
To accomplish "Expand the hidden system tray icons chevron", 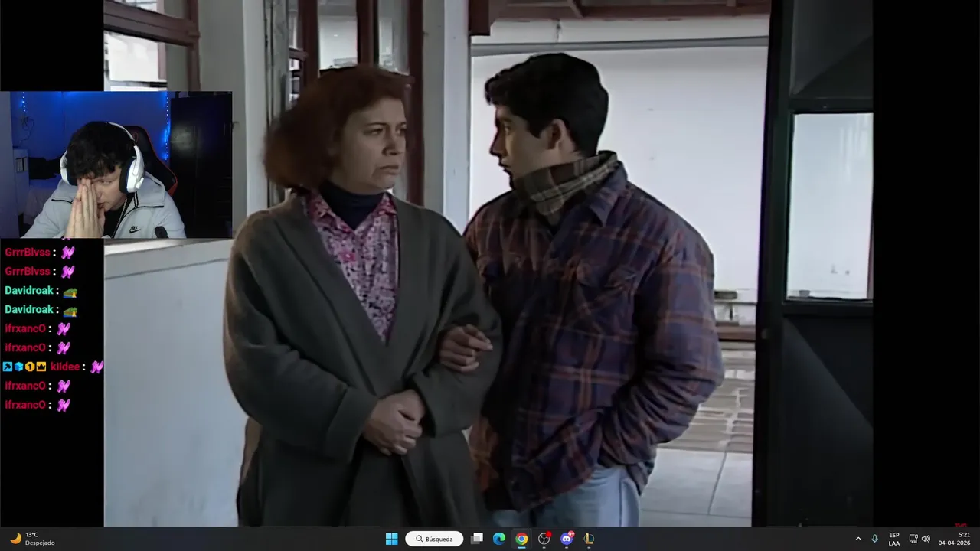I will click(x=858, y=539).
